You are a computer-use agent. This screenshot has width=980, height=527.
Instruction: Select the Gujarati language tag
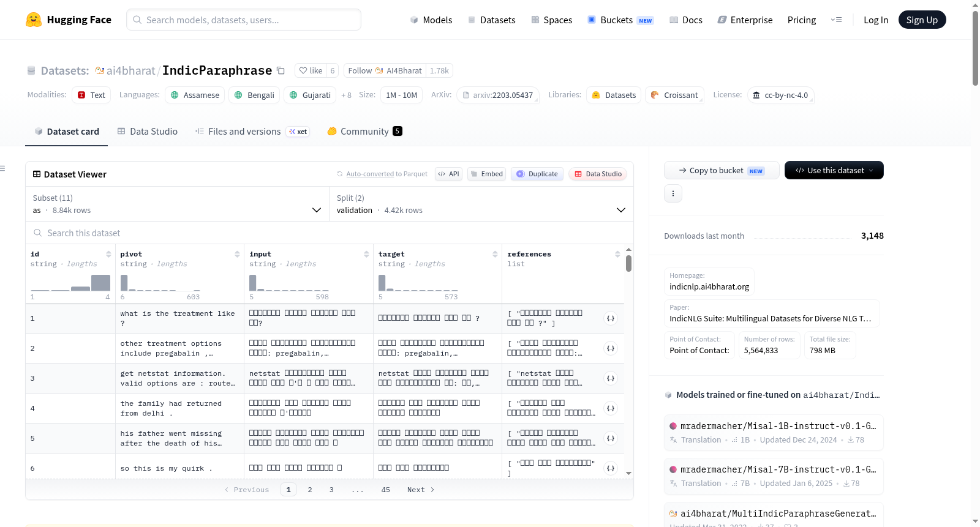pos(310,95)
